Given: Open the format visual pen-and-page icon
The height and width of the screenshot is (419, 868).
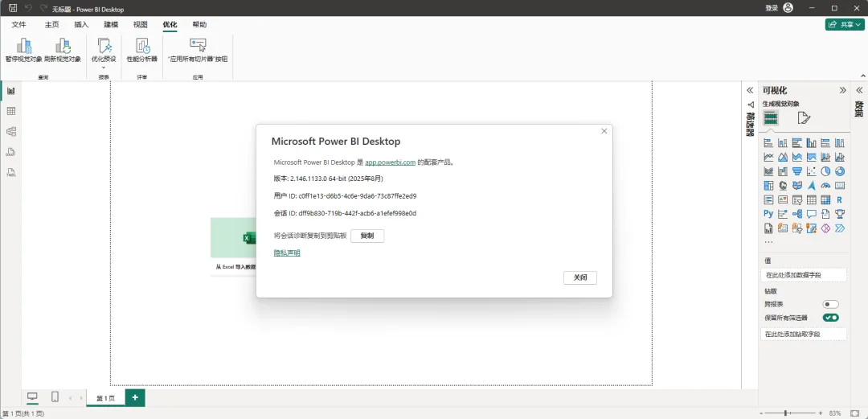Looking at the screenshot, I should [x=804, y=117].
